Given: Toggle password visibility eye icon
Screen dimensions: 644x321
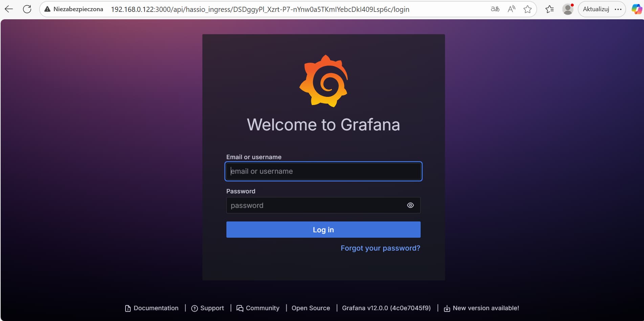Looking at the screenshot, I should 410,205.
